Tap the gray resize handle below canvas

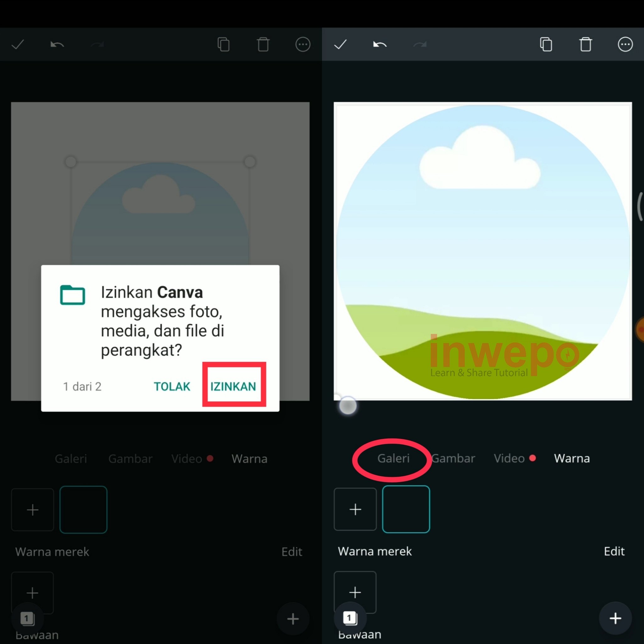[x=348, y=406]
